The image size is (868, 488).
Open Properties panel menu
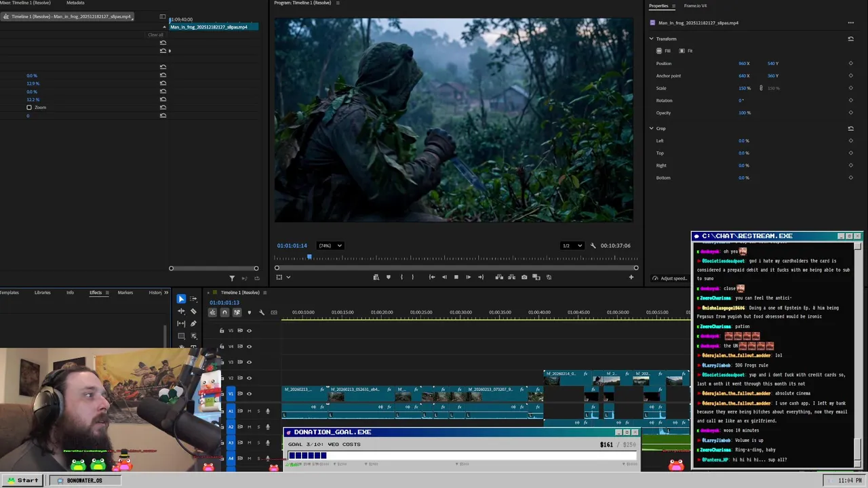click(x=673, y=6)
